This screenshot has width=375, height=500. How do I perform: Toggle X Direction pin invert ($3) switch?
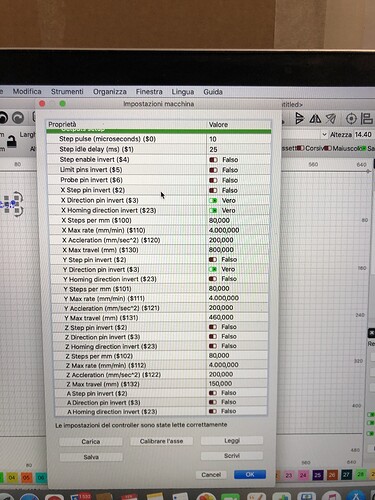(213, 200)
